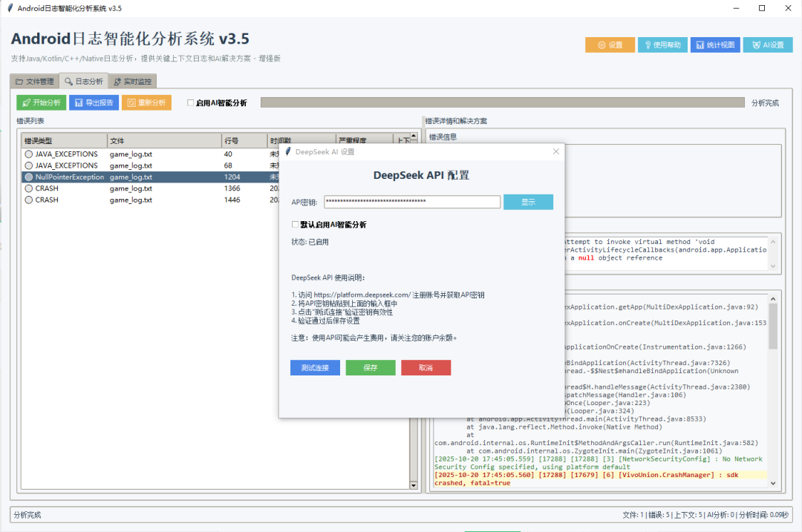This screenshot has height=532, width=802.
Task: Click error message box down arrow
Action: pyautogui.click(x=773, y=266)
